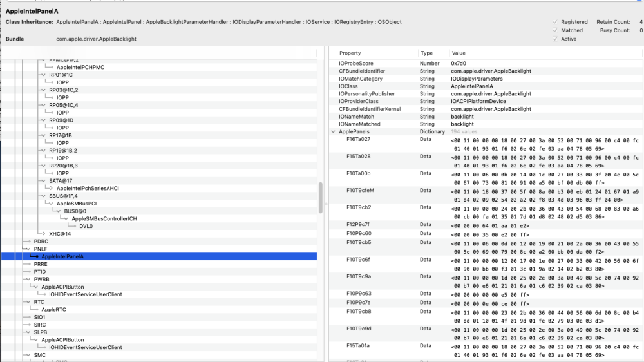Select AppleACPIButton under SLPB

pos(62,340)
